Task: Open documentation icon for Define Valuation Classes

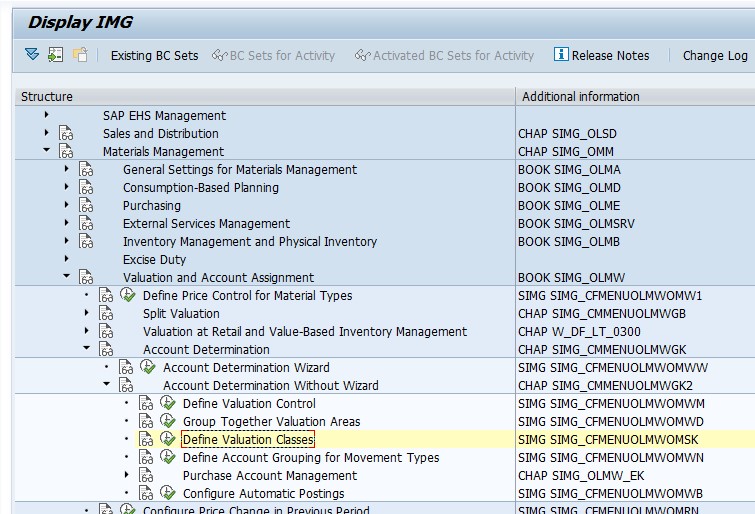Action: (146, 439)
